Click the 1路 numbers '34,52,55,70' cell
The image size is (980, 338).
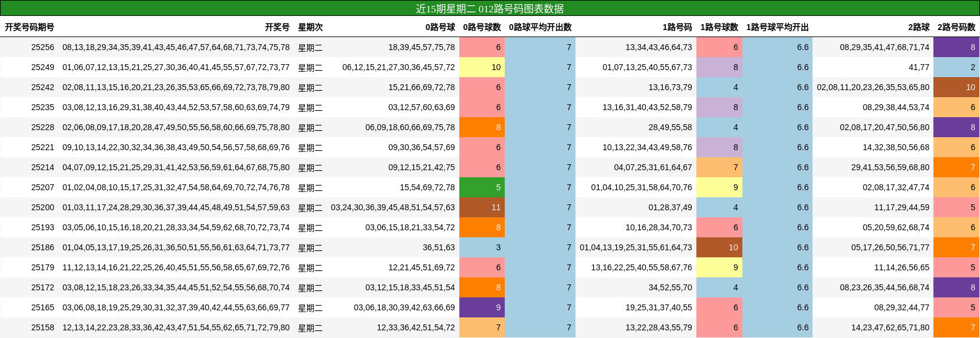pyautogui.click(x=670, y=287)
